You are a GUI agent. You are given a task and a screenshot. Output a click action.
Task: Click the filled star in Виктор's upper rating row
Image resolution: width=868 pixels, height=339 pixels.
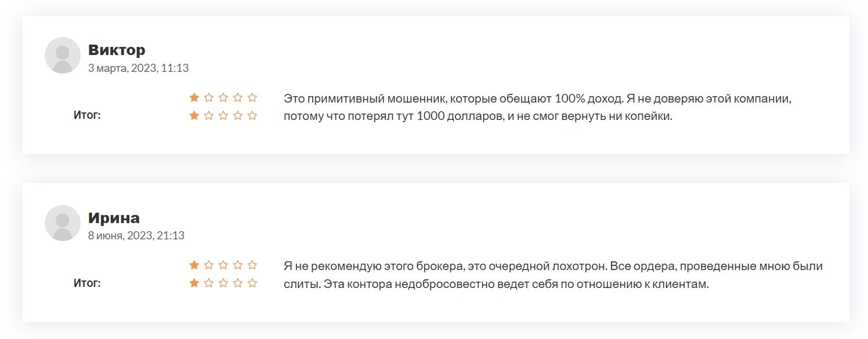(194, 98)
